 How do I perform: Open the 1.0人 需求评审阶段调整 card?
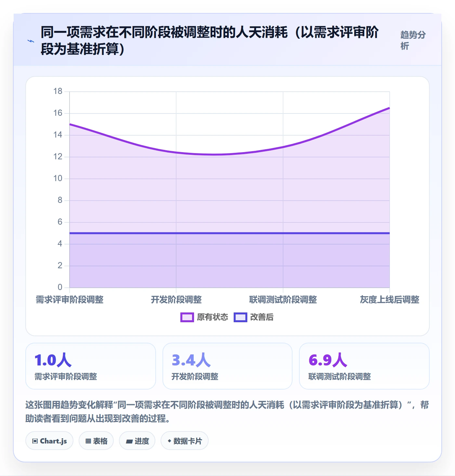click(91, 366)
